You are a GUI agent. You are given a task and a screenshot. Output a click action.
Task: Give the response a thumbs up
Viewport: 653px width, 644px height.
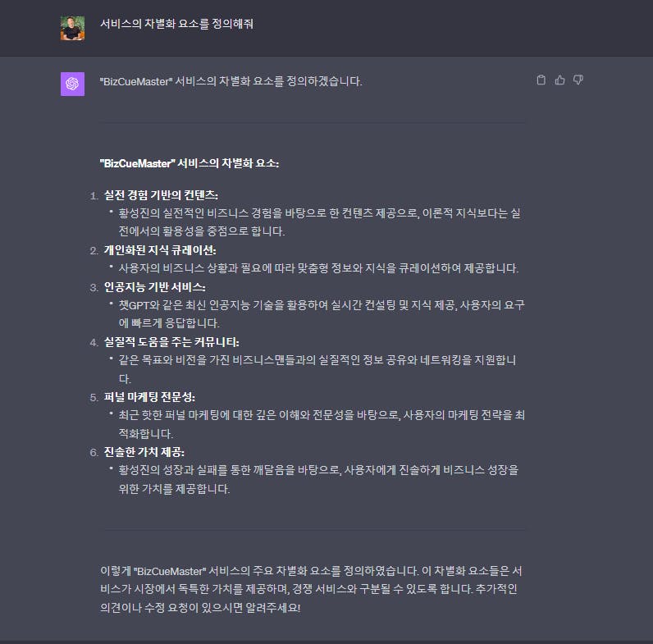click(x=559, y=80)
